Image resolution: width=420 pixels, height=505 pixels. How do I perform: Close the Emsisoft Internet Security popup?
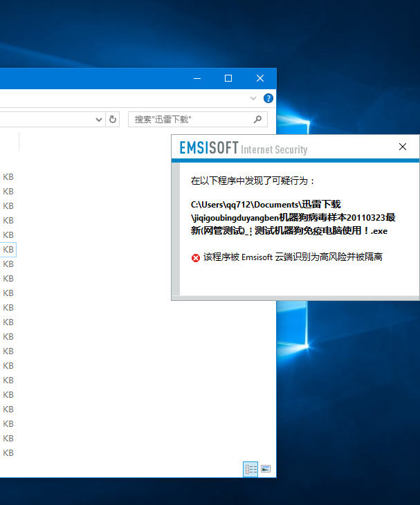[402, 147]
